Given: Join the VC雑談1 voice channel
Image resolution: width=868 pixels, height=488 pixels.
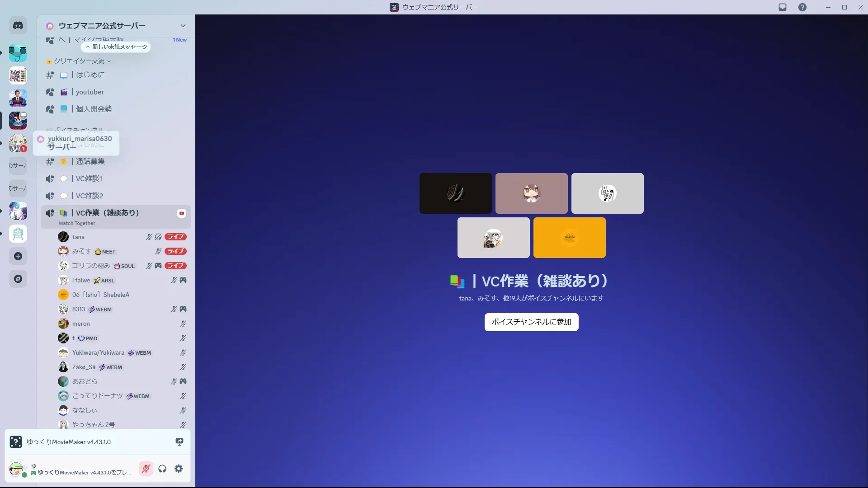Looking at the screenshot, I should click(89, 178).
